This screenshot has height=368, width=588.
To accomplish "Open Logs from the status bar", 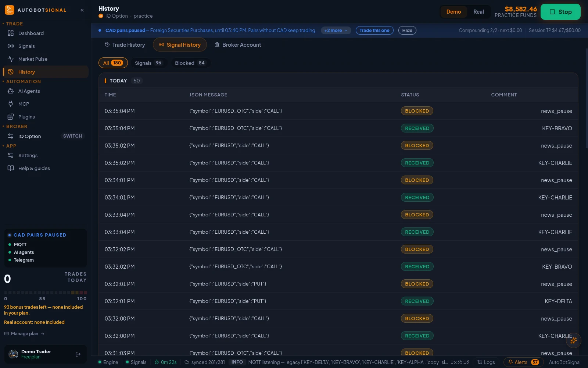I will 486,362.
